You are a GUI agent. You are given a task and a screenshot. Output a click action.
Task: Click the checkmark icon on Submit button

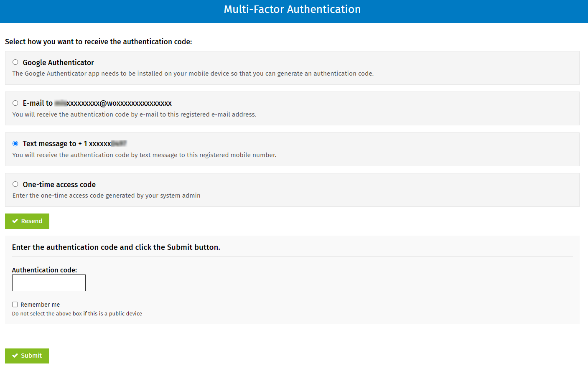15,356
